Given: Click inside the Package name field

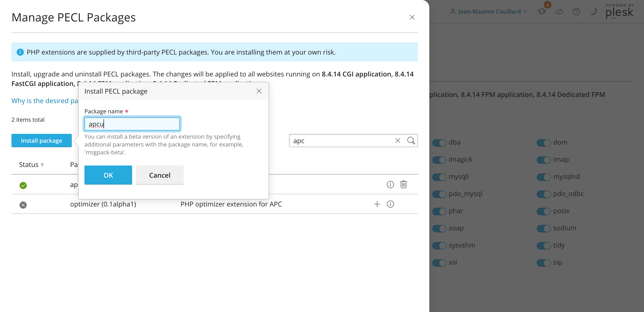Looking at the screenshot, I should coord(132,124).
